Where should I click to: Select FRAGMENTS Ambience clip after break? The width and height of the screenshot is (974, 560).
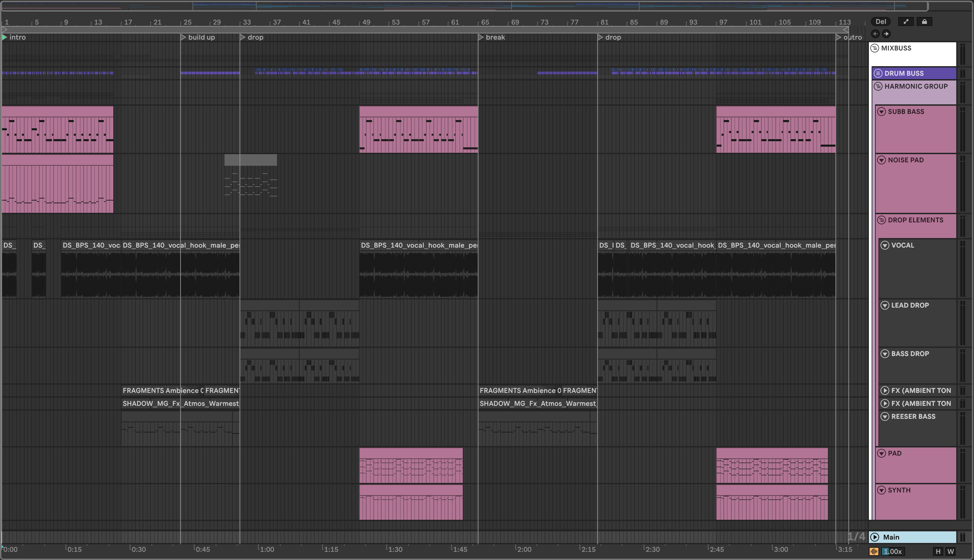pyautogui.click(x=519, y=390)
